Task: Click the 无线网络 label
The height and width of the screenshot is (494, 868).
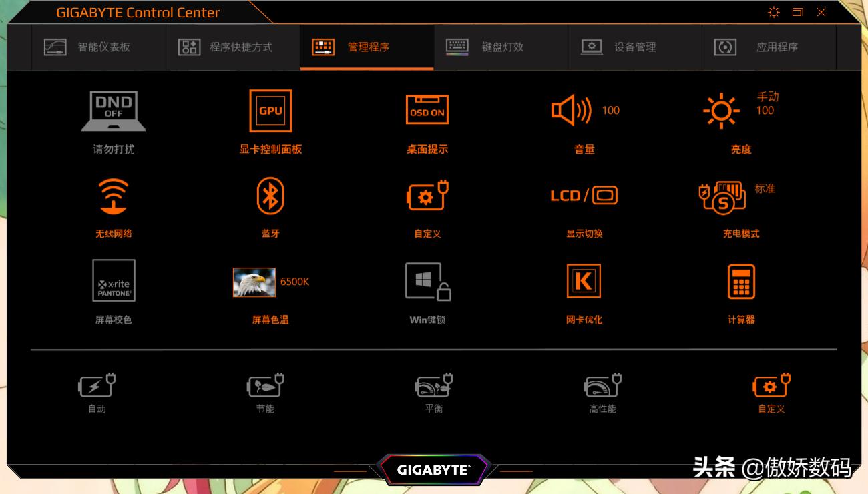Action: pyautogui.click(x=114, y=234)
